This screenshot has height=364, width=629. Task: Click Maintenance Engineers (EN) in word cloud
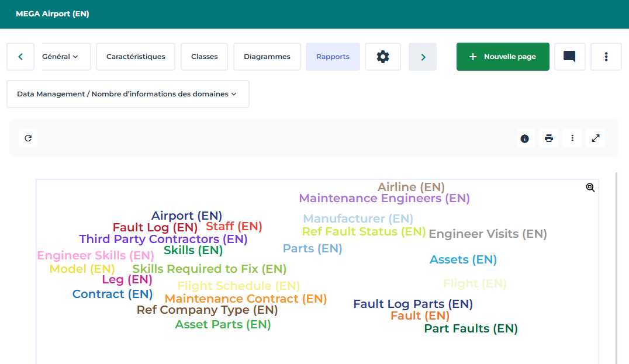[384, 199]
